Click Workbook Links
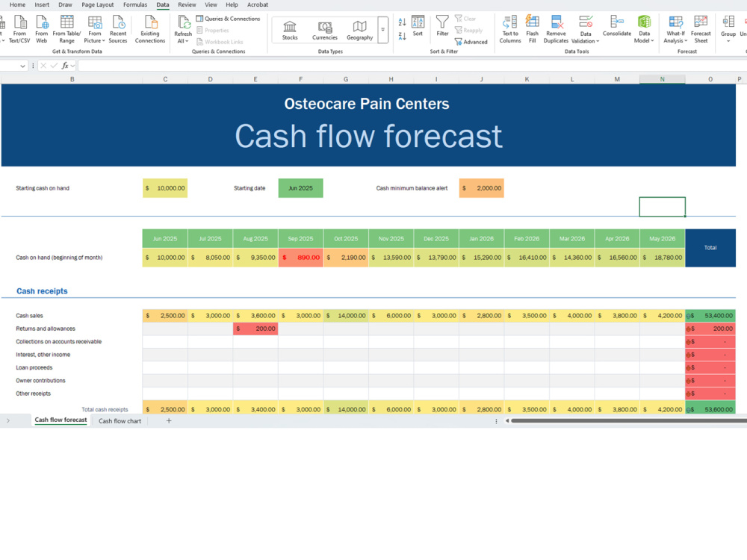Image resolution: width=747 pixels, height=560 pixels. click(220, 42)
